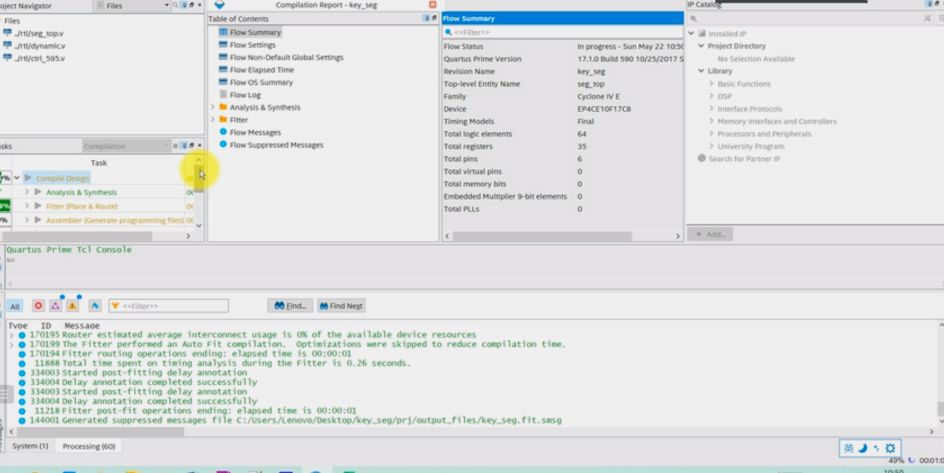This screenshot has width=944, height=473.
Task: Click Search for Partner IP globe icon
Action: (701, 159)
